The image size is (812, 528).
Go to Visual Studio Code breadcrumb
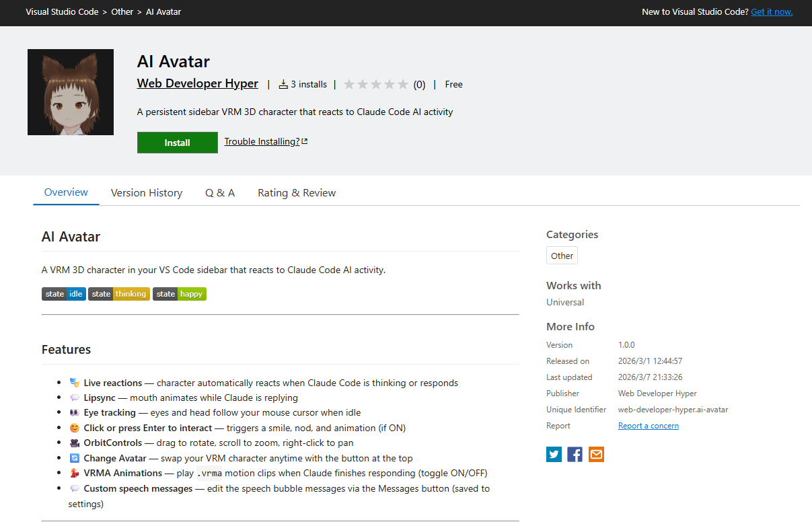pyautogui.click(x=62, y=11)
